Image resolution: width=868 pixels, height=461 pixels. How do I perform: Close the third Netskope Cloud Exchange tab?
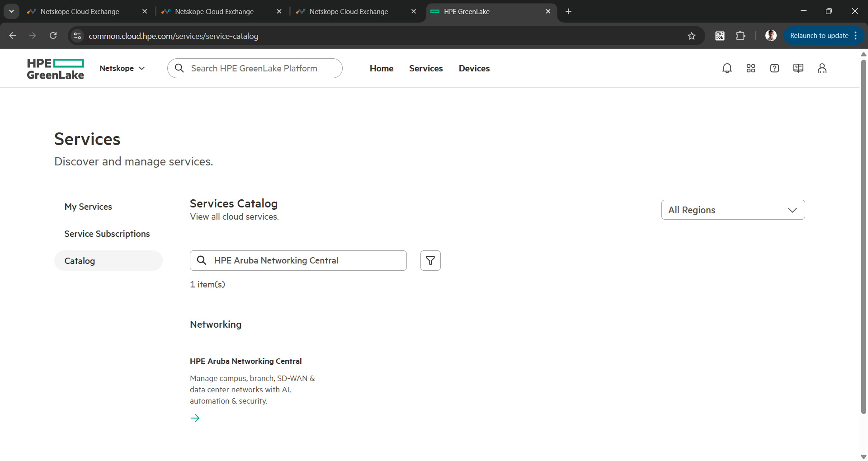[x=414, y=11]
